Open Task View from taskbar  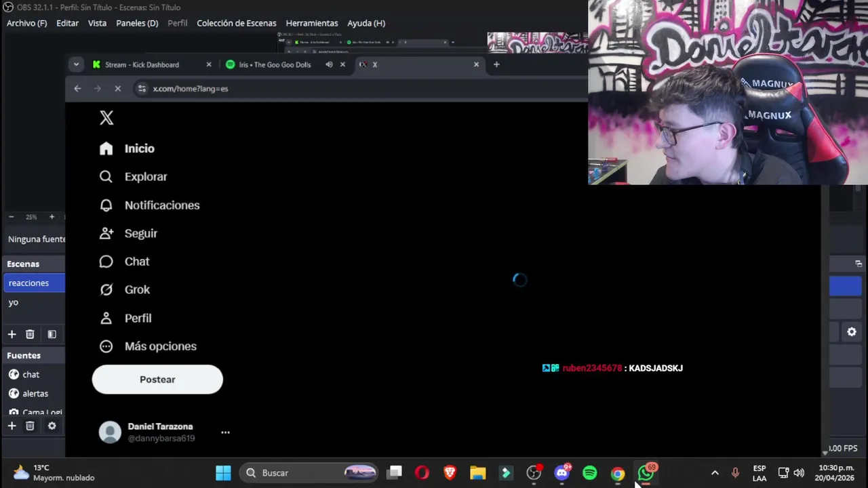click(395, 473)
